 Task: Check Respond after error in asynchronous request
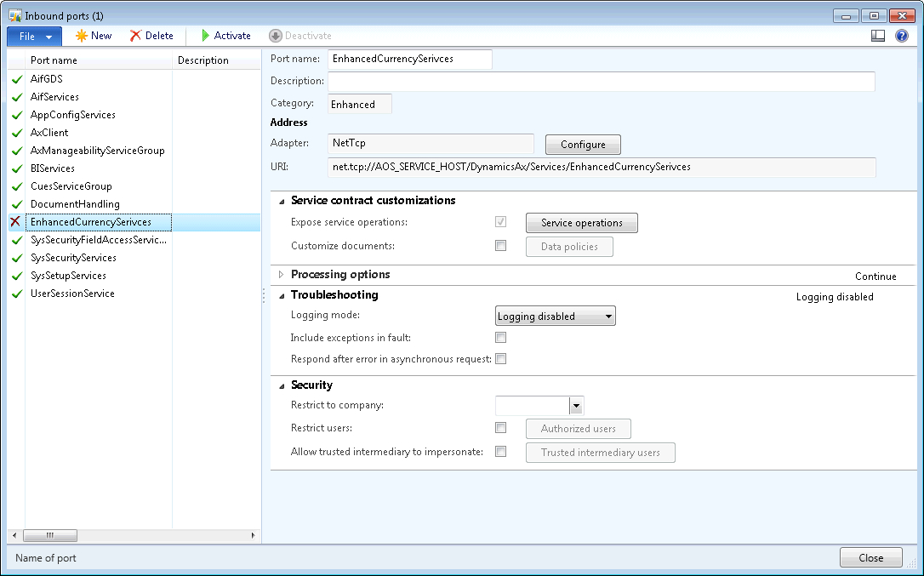pyautogui.click(x=501, y=358)
